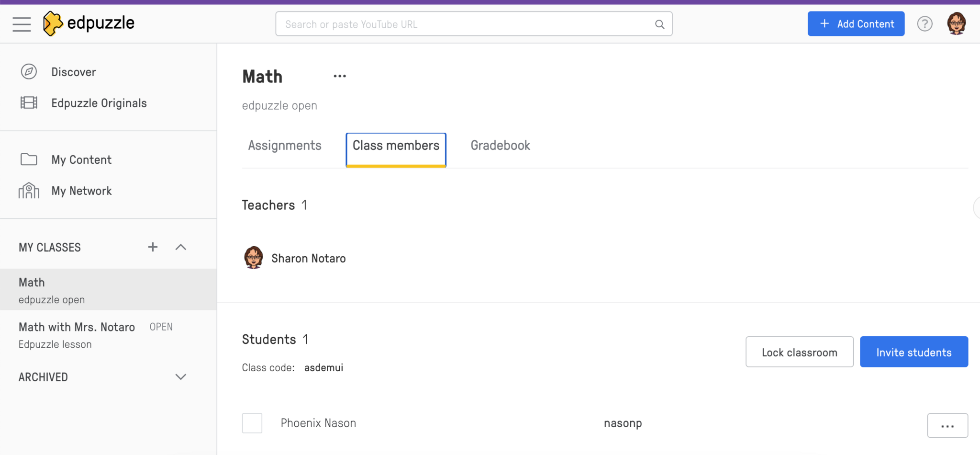Collapse the My Classes section
980x455 pixels.
(x=180, y=247)
